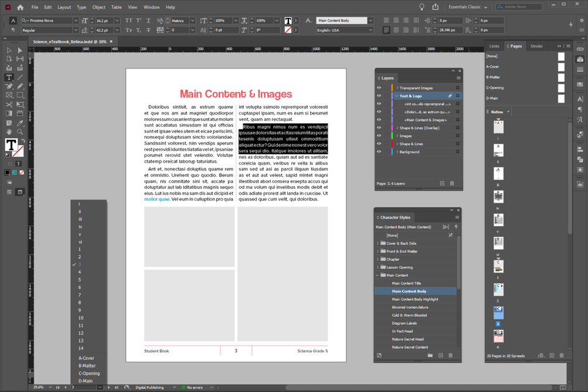Screen dimensions: 588x392
Task: Collapse the Main Content style group
Action: pyautogui.click(x=377, y=275)
